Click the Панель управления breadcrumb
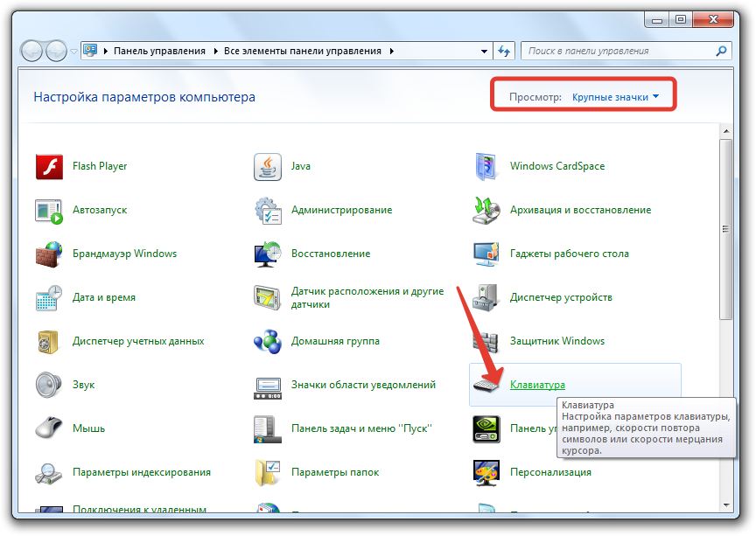 point(159,51)
